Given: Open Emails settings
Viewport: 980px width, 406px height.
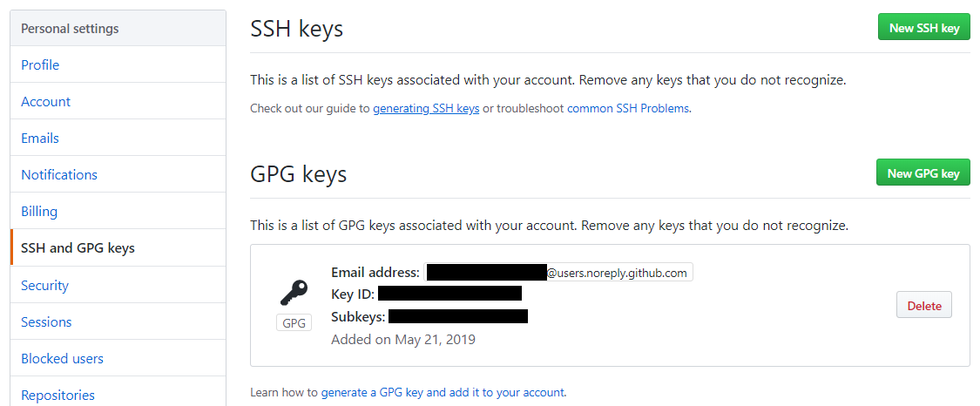Looking at the screenshot, I should 40,139.
